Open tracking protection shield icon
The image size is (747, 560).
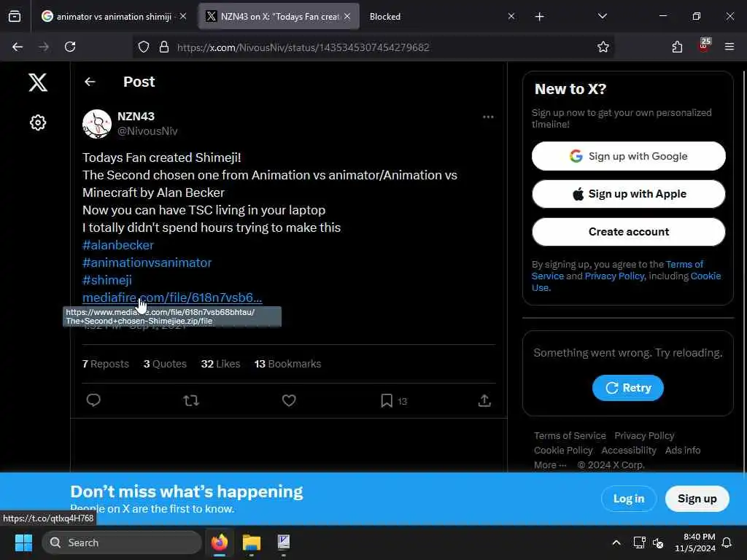(x=144, y=47)
